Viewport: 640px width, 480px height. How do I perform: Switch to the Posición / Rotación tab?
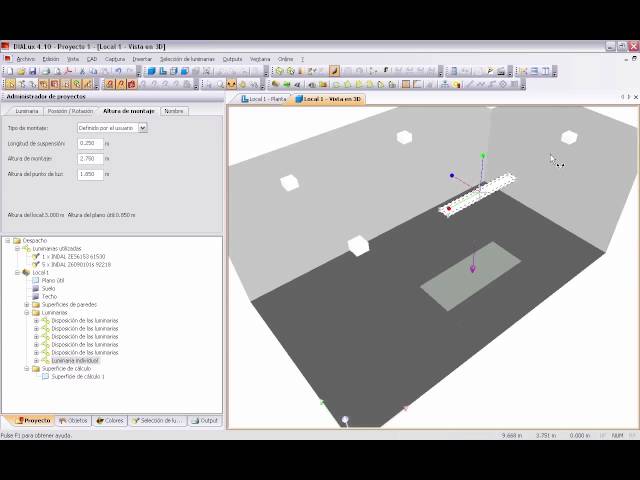click(x=70, y=111)
